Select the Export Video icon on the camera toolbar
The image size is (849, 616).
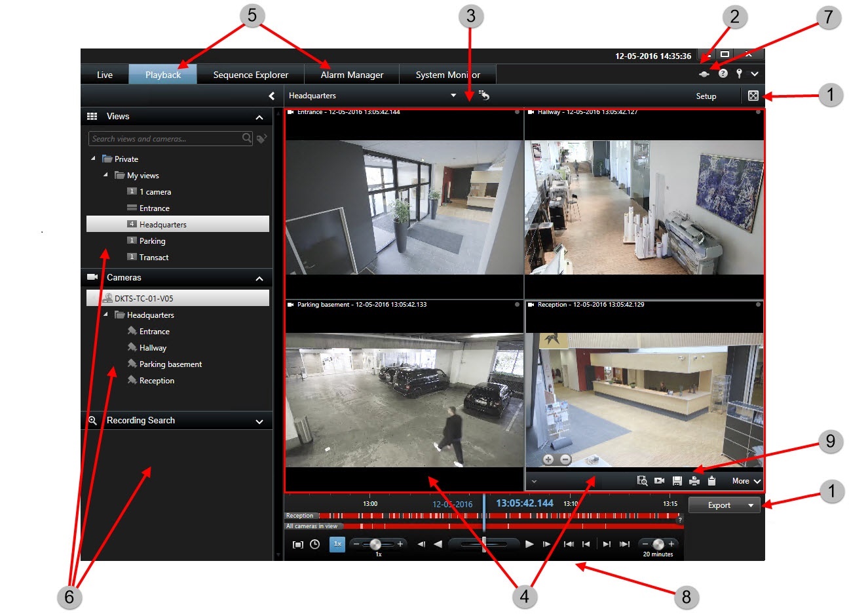pos(659,480)
